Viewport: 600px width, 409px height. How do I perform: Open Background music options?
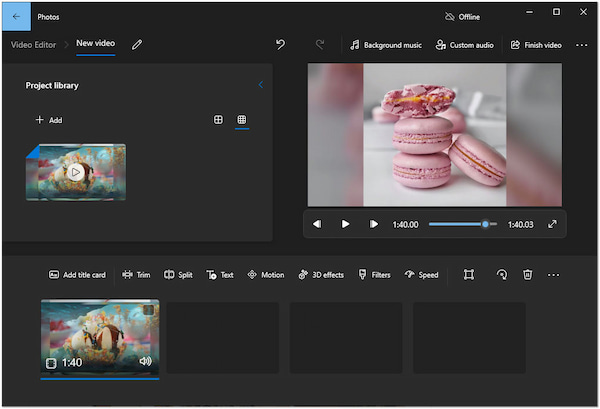point(386,45)
